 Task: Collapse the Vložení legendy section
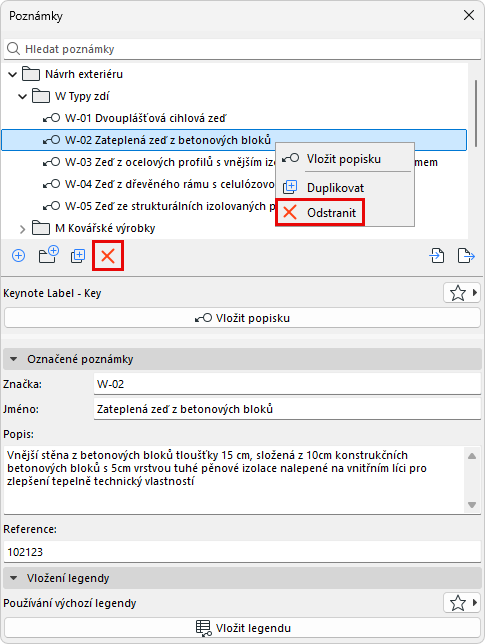[14, 578]
